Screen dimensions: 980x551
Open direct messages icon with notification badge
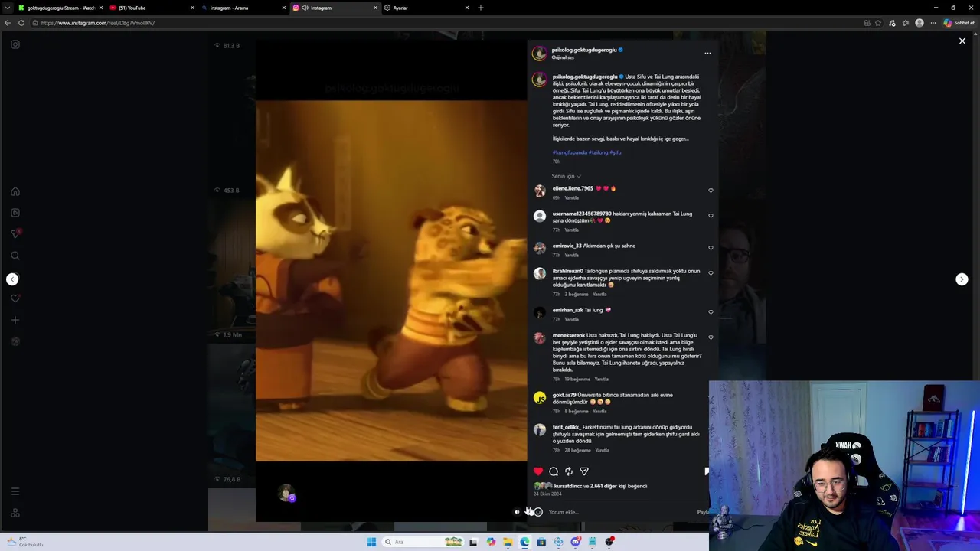[15, 233]
